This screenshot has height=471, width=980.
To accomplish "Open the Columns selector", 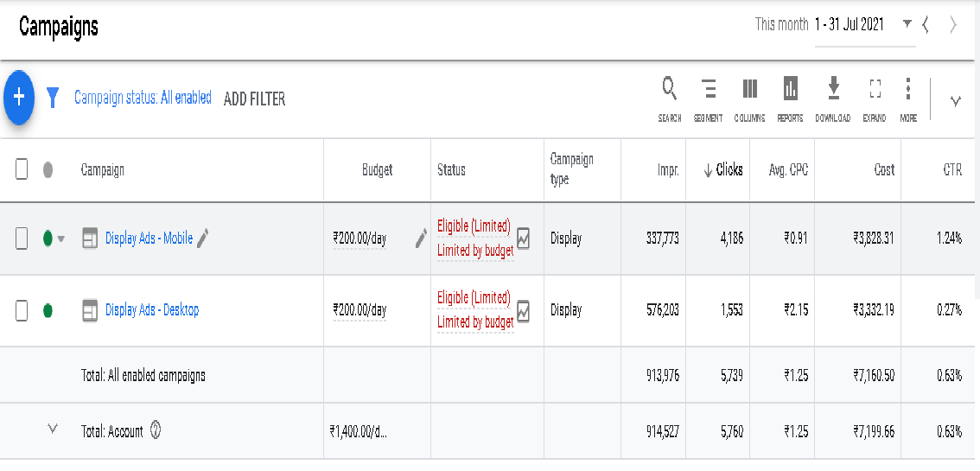I will [x=749, y=99].
